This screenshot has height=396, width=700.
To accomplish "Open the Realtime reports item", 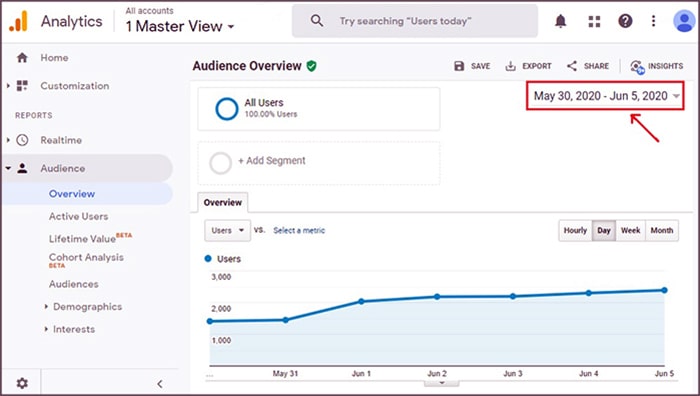I will click(61, 140).
